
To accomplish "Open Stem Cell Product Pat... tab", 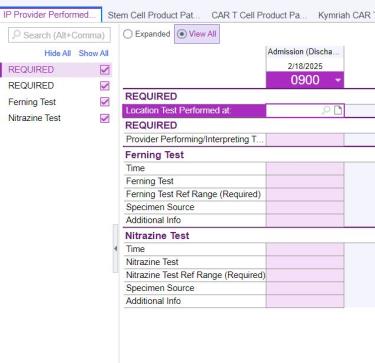I will 154,15.
